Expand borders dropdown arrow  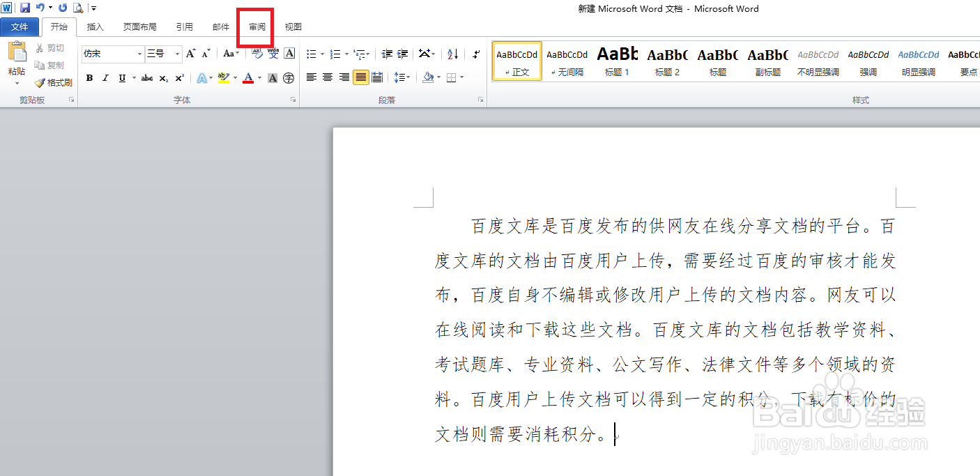click(x=461, y=77)
